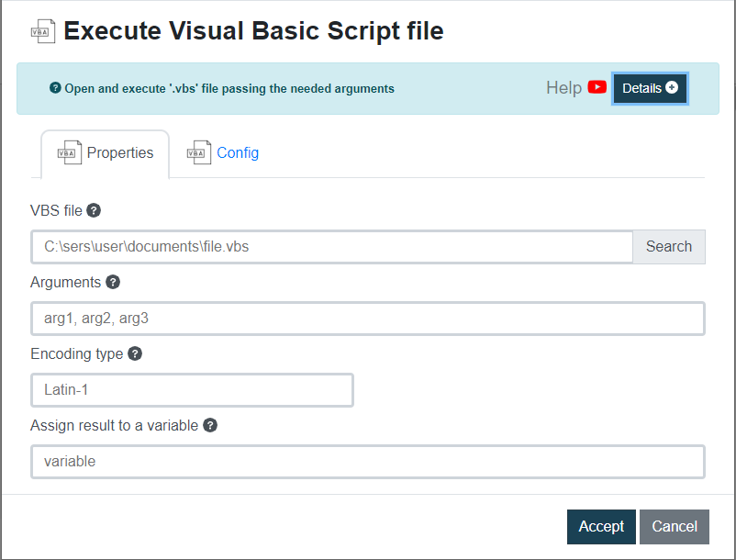The width and height of the screenshot is (736, 560).
Task: Click the VBS icon in the dialog title
Action: coord(41,30)
